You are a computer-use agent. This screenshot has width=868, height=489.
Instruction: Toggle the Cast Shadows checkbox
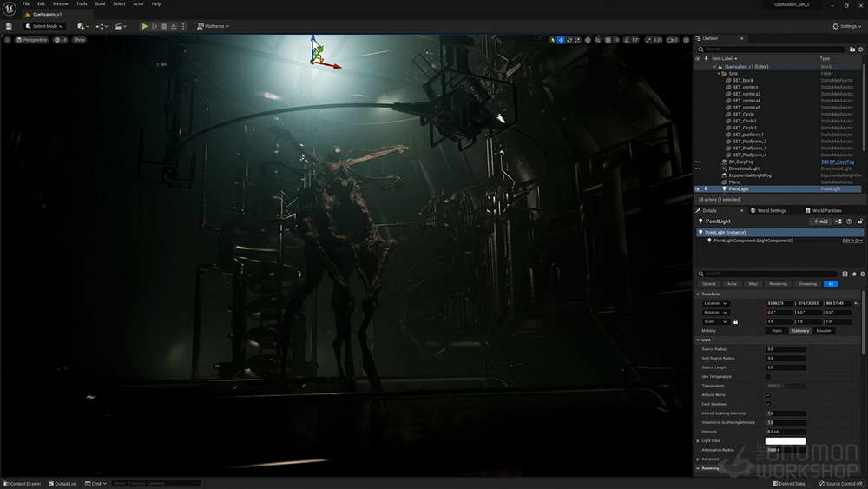tap(768, 404)
